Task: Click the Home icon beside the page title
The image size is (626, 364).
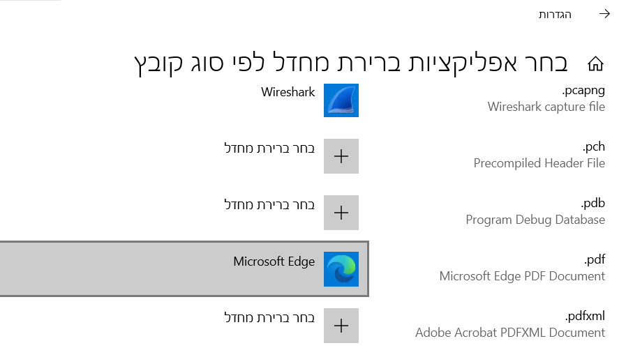Action: (595, 64)
